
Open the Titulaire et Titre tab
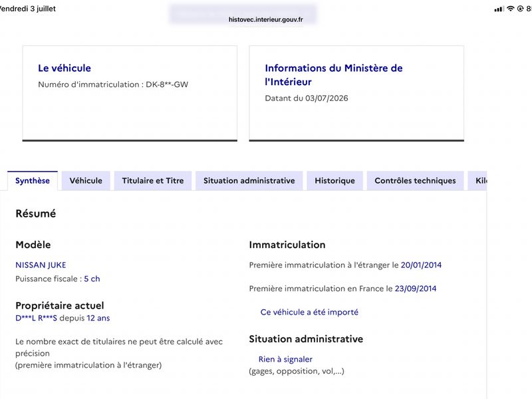click(153, 181)
